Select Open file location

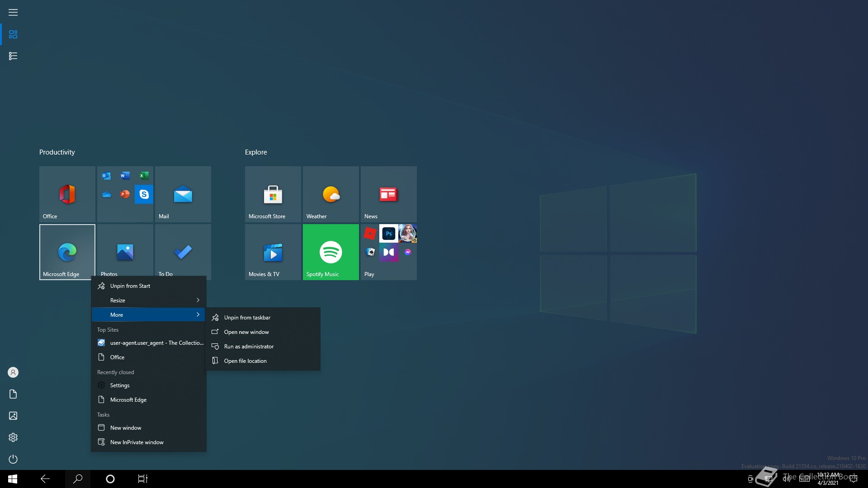(x=263, y=361)
